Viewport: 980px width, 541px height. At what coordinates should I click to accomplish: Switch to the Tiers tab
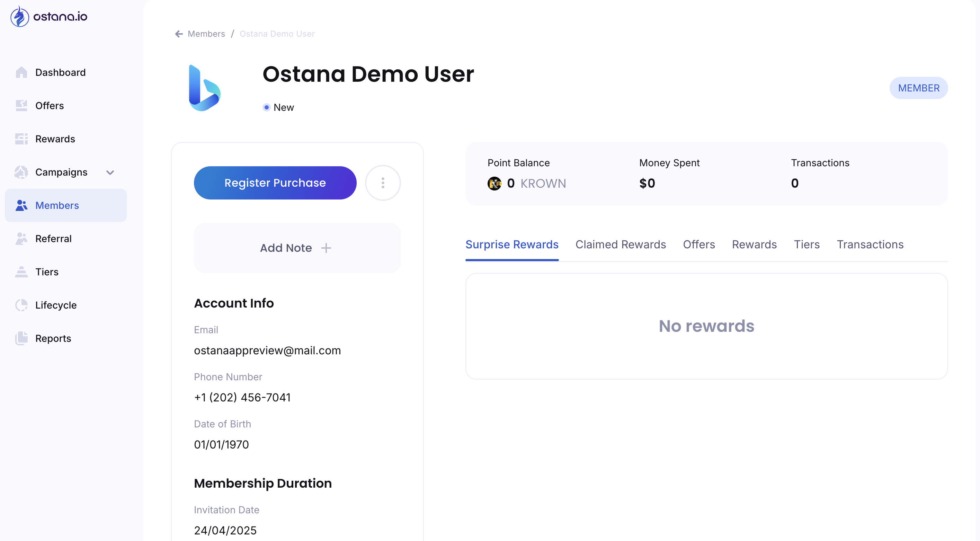pos(807,244)
